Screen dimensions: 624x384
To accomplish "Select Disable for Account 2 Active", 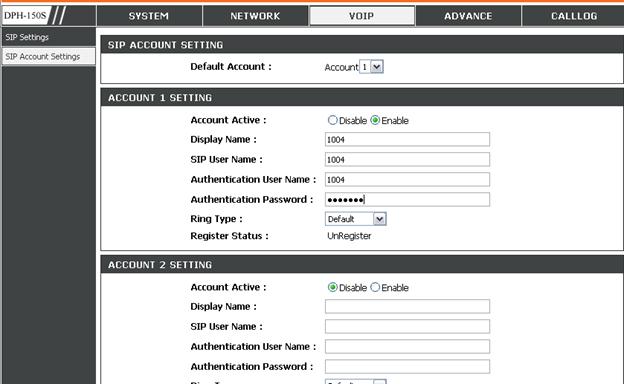I will point(332,287).
